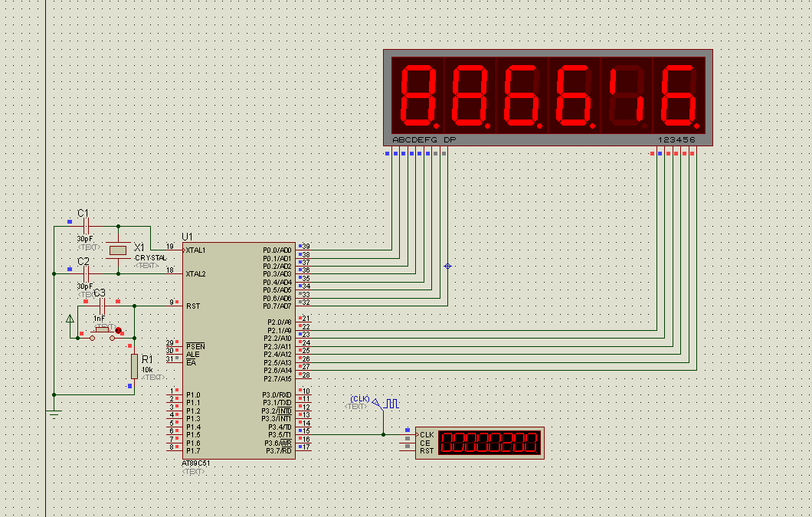812x517 pixels.
Task: Click the DP pin label on display
Action: click(x=450, y=140)
